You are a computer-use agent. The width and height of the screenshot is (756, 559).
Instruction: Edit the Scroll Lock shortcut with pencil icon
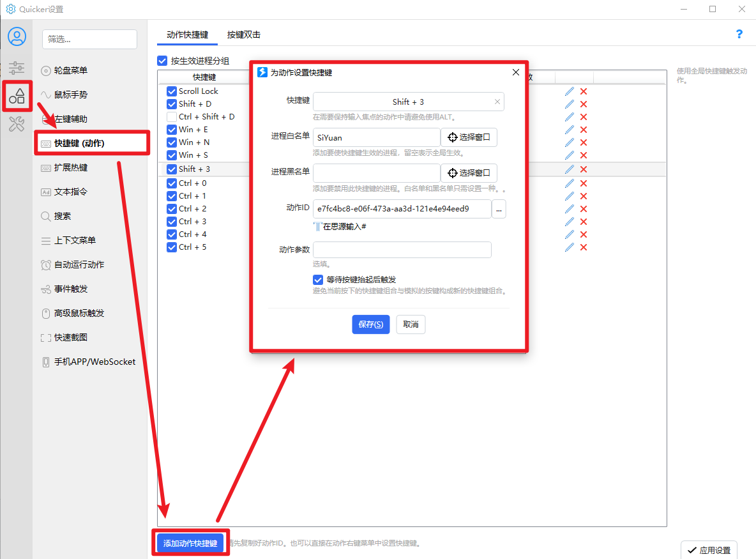[570, 91]
